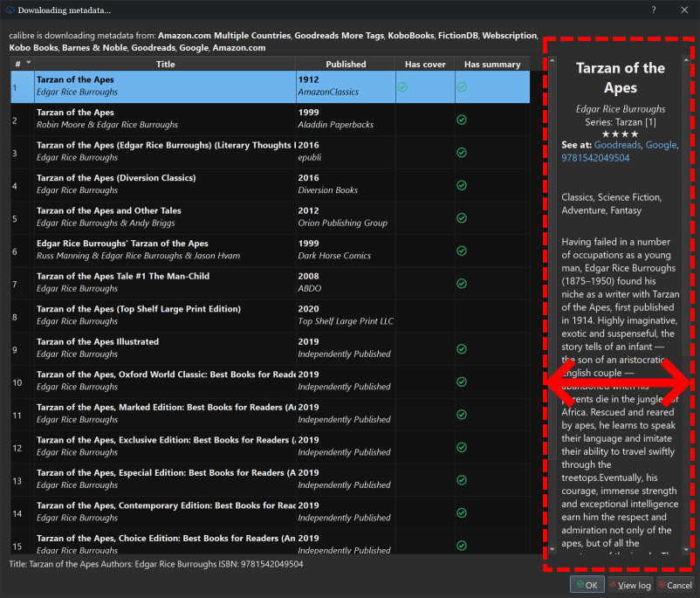Select Tarzan of the Apes Illustrated result

270,348
